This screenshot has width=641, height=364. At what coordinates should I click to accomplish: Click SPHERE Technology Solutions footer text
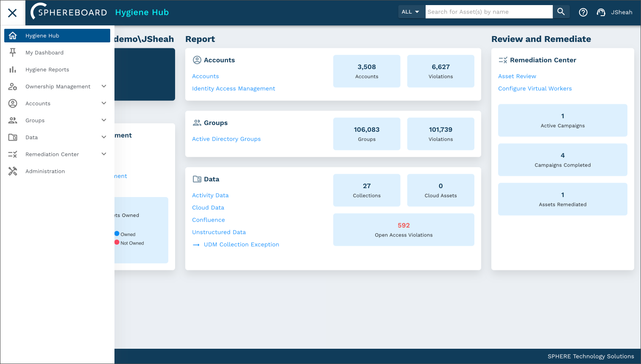tap(591, 356)
